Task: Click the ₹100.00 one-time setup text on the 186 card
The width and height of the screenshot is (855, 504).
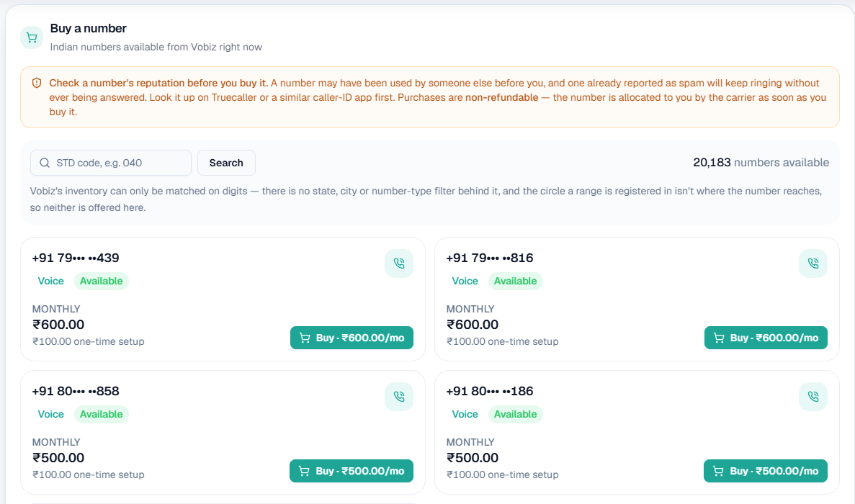Action: [x=503, y=474]
